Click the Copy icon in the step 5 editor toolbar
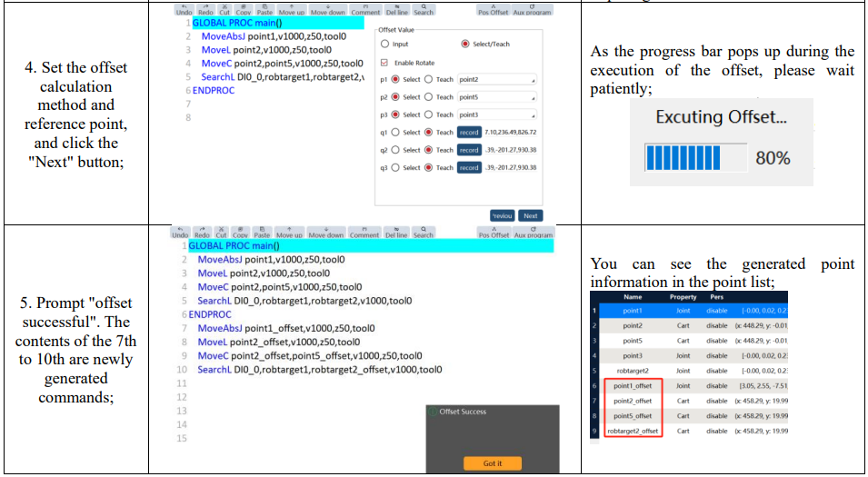The image size is (868, 477). pos(240,233)
